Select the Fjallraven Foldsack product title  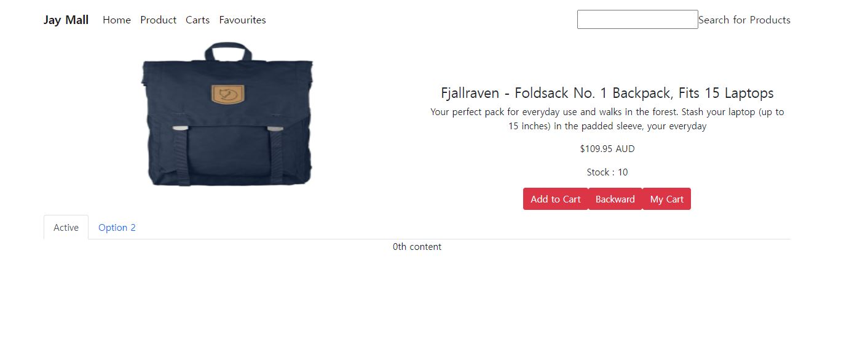click(x=607, y=93)
